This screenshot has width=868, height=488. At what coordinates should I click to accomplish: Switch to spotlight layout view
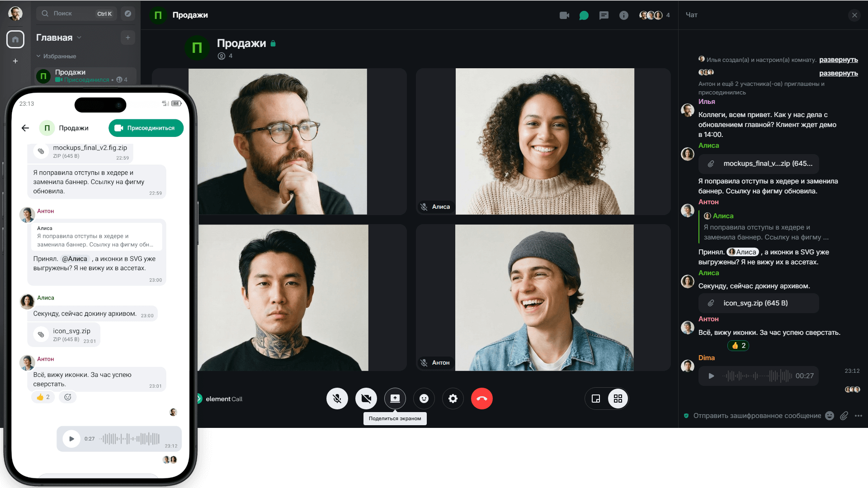pyautogui.click(x=596, y=399)
